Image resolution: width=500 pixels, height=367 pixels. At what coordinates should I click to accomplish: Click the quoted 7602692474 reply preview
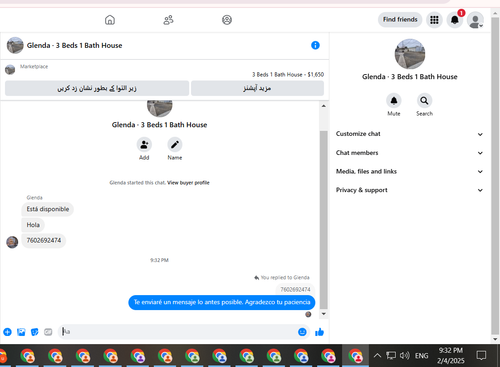coord(295,289)
